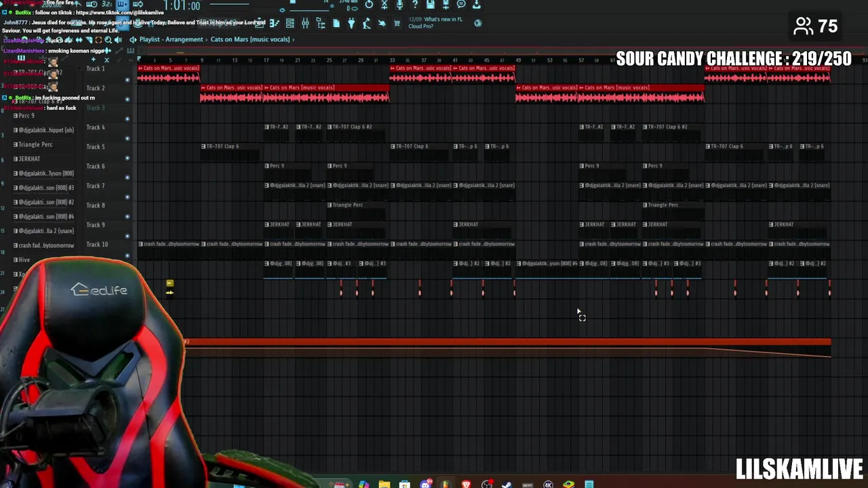Click the orange automation clip at the bottom

pos(507,348)
